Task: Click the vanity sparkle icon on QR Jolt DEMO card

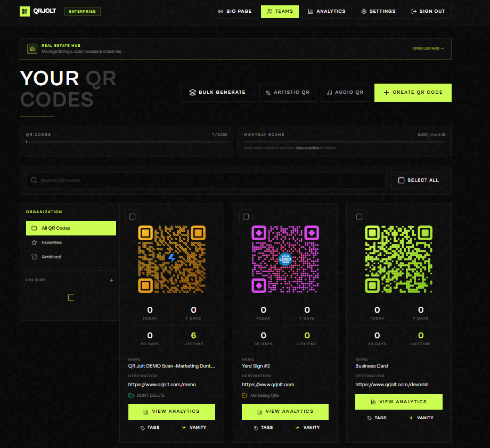Action: [x=184, y=427]
